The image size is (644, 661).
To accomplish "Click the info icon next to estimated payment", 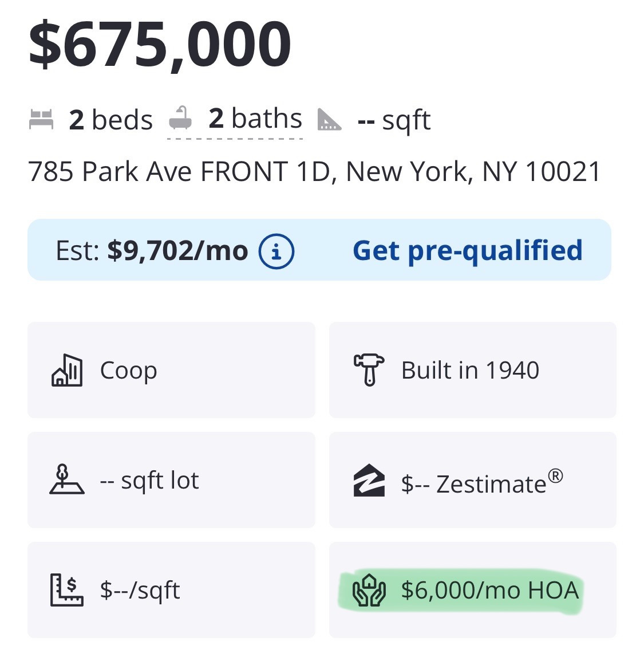I will tap(276, 251).
